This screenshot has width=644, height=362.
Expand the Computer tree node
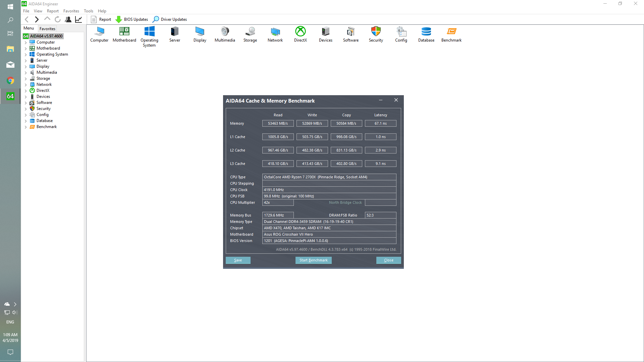pos(25,43)
